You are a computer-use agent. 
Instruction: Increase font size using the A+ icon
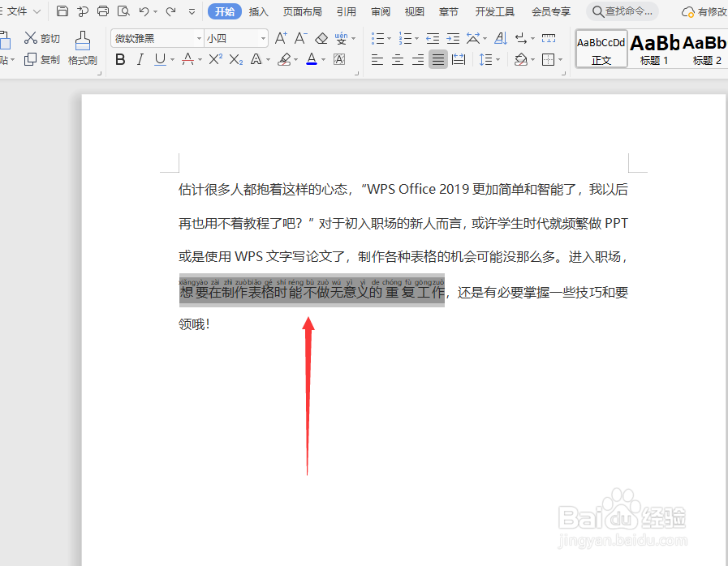click(280, 37)
